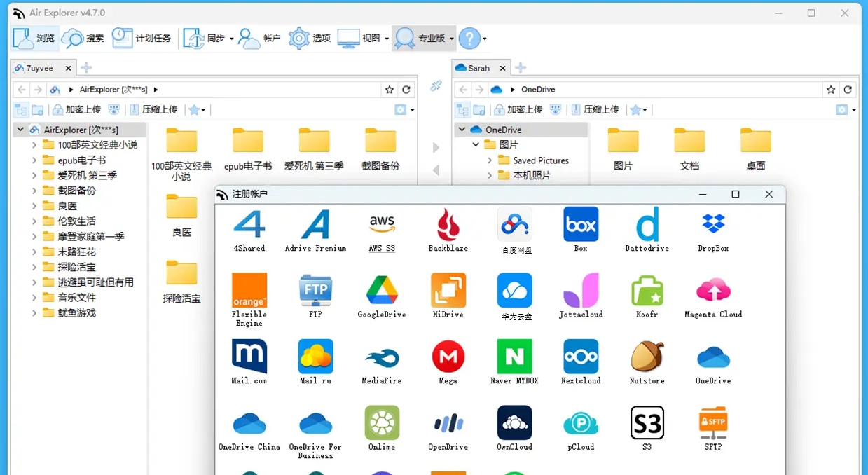
Task: Pick the Dattodrive service icon
Action: (x=647, y=224)
